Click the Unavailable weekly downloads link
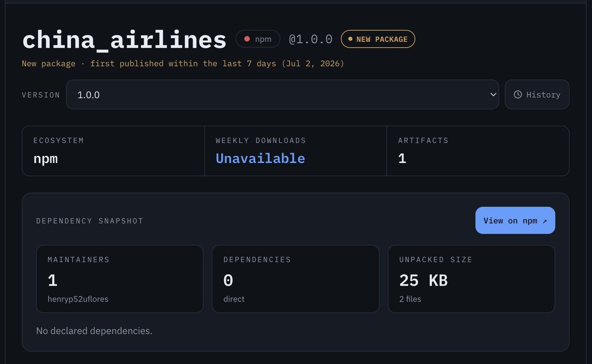This screenshot has height=364, width=592. [260, 159]
